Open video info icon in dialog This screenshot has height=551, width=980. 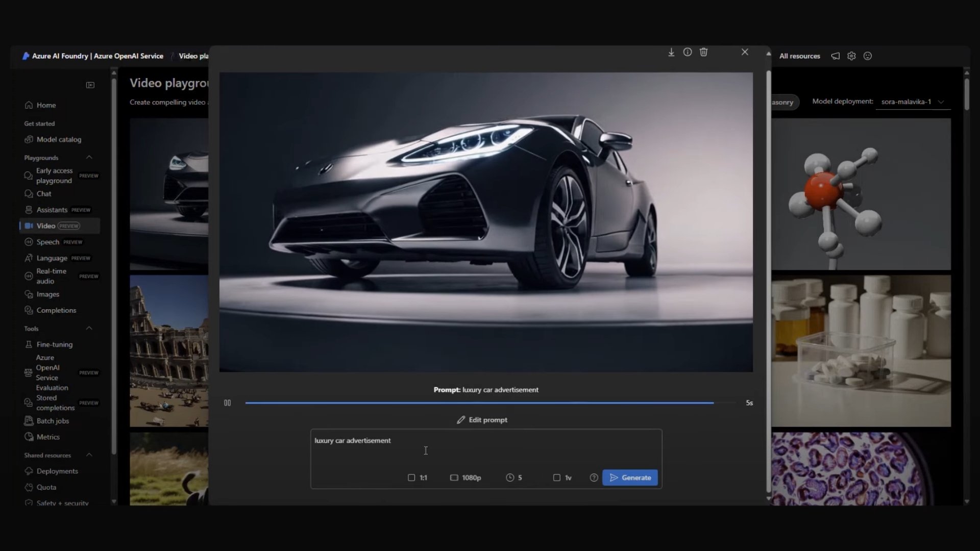click(x=688, y=52)
